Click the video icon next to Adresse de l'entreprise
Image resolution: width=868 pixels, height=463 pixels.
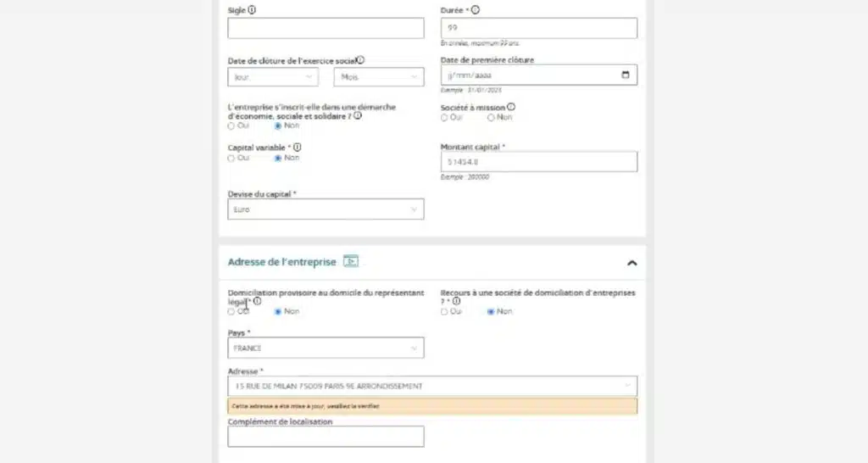click(351, 261)
